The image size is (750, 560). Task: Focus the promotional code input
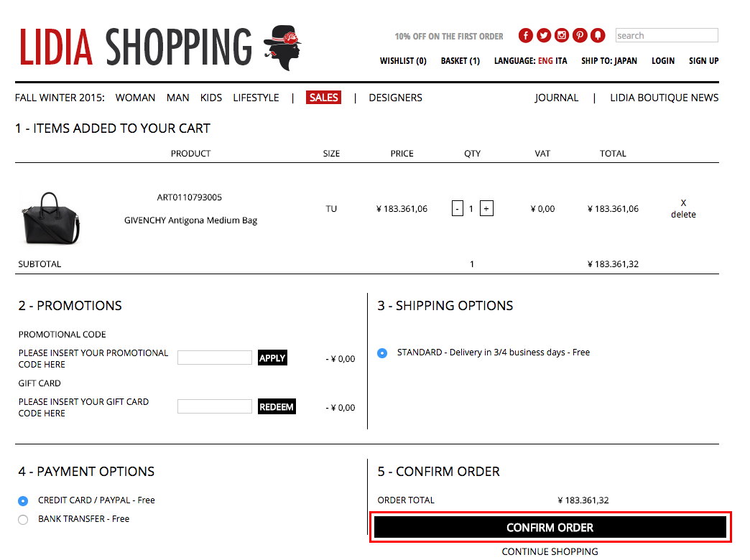(x=215, y=358)
